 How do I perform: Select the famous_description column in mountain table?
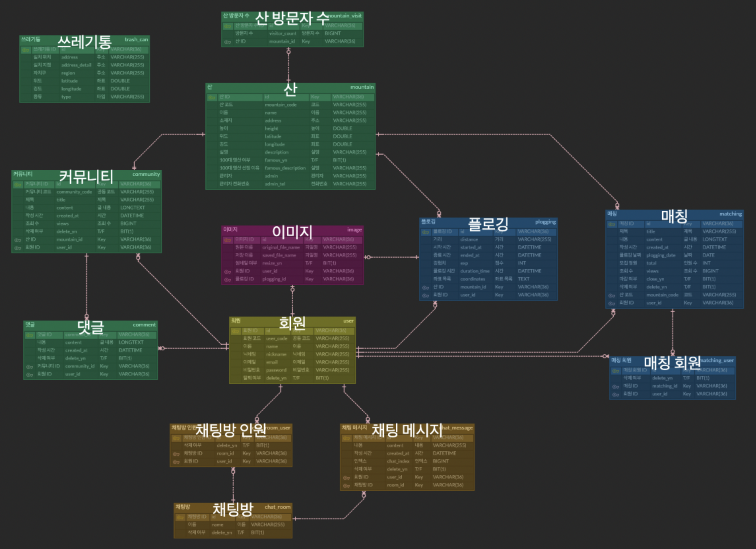285,168
